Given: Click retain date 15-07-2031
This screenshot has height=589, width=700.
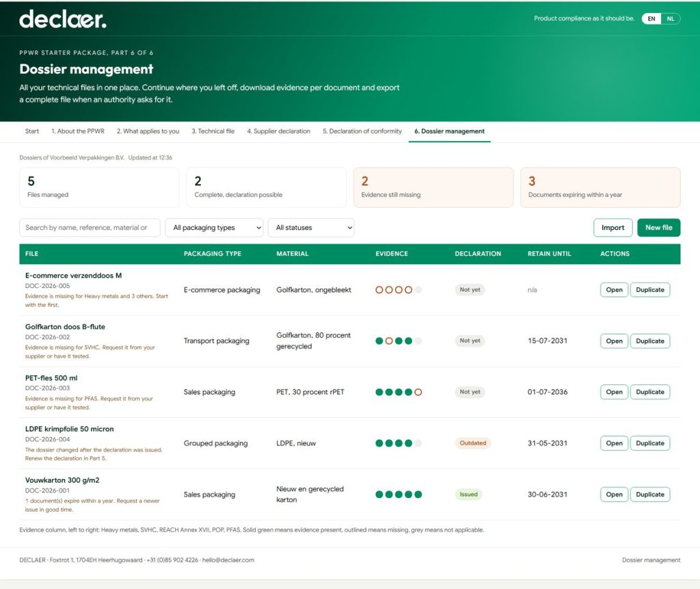Looking at the screenshot, I should [x=548, y=341].
